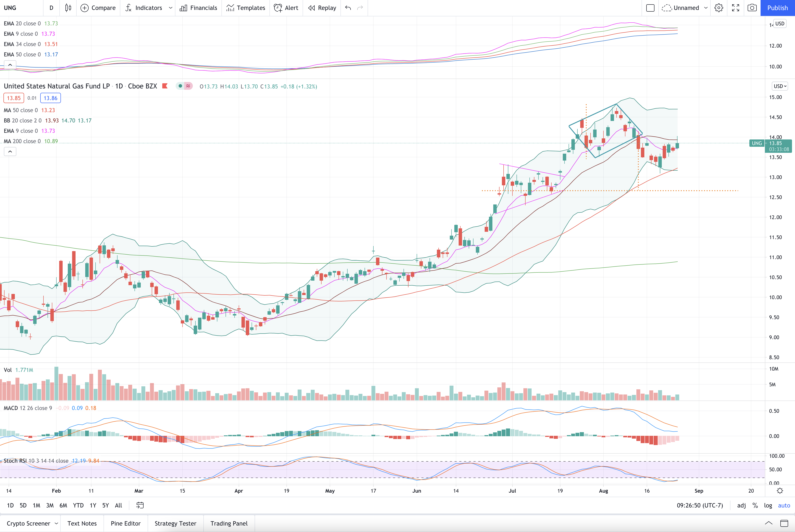The width and height of the screenshot is (795, 532).
Task: Click the Publish button
Action: tap(778, 8)
